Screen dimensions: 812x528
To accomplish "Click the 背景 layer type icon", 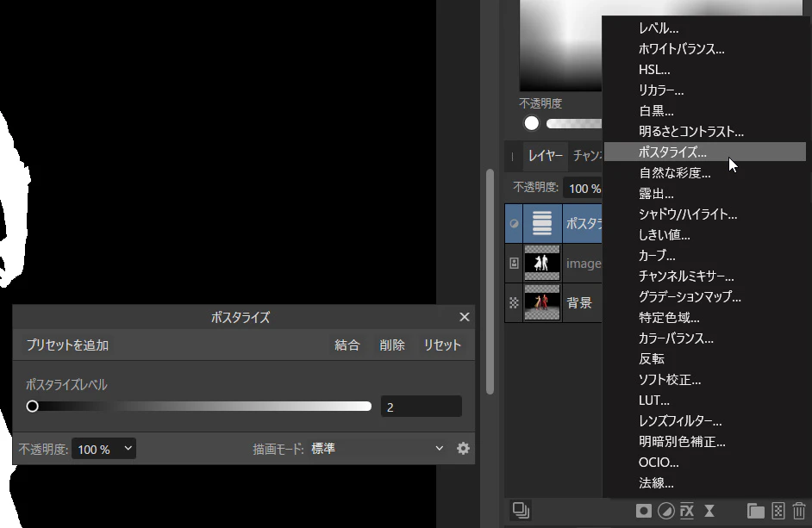I will pos(514,303).
